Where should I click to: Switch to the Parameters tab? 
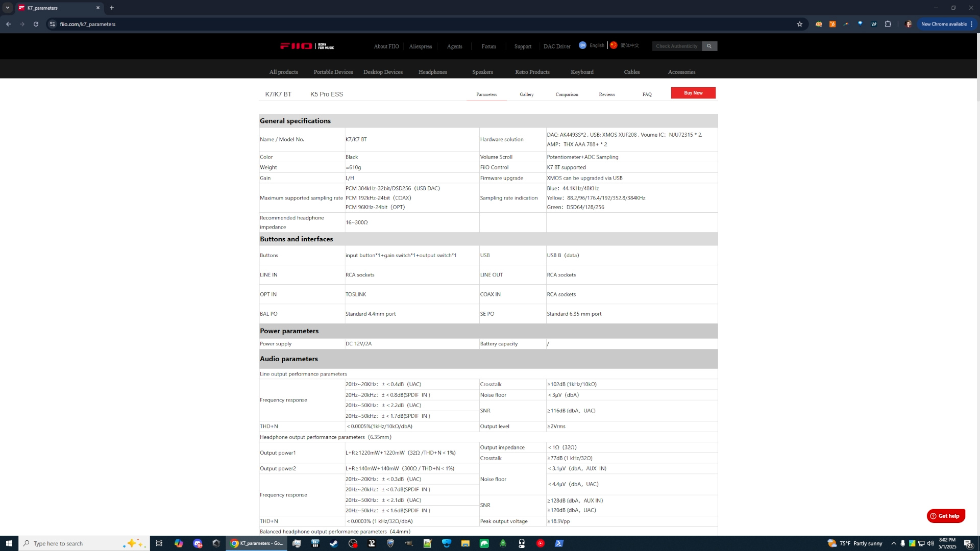pyautogui.click(x=486, y=94)
